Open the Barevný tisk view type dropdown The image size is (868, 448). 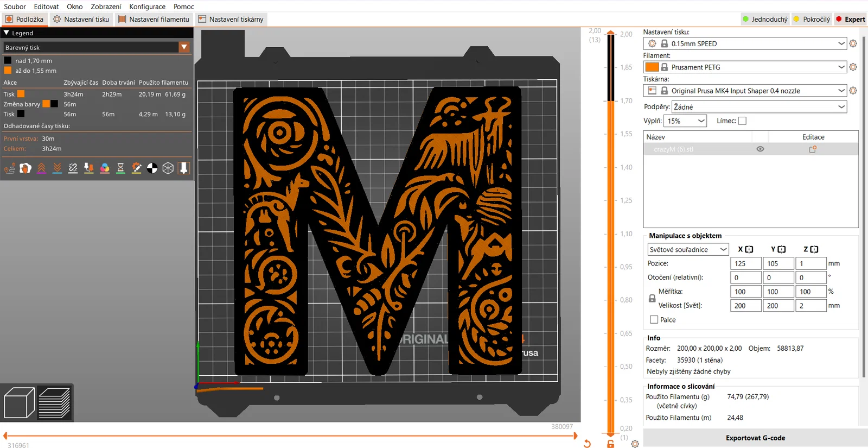tap(97, 47)
